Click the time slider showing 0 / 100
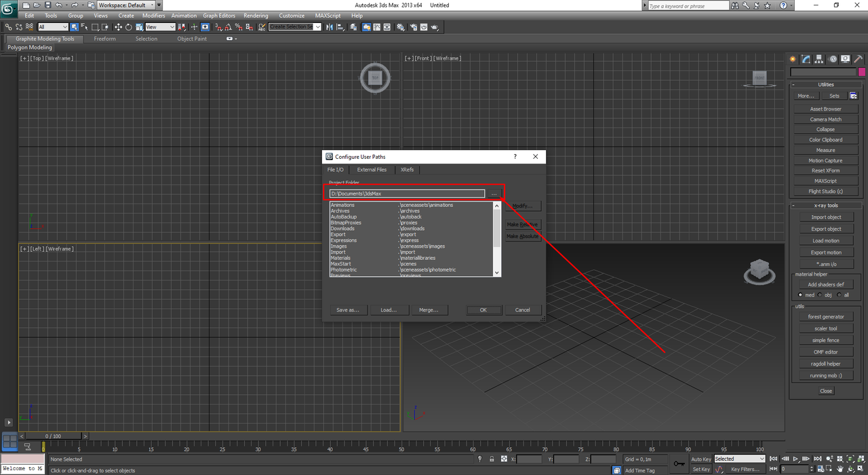The image size is (868, 475). [53, 436]
